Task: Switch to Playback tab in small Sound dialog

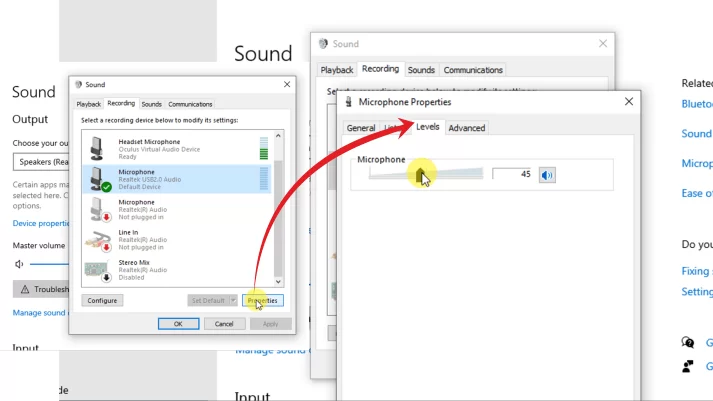Action: (x=89, y=104)
